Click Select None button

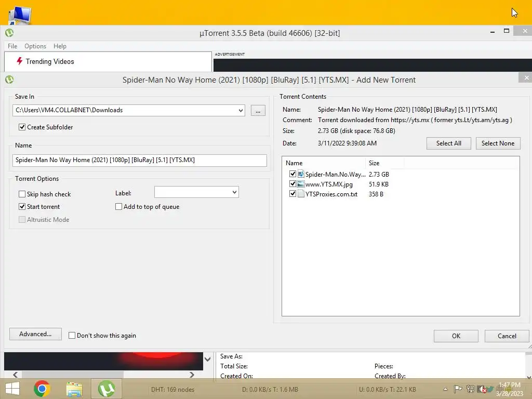(498, 143)
